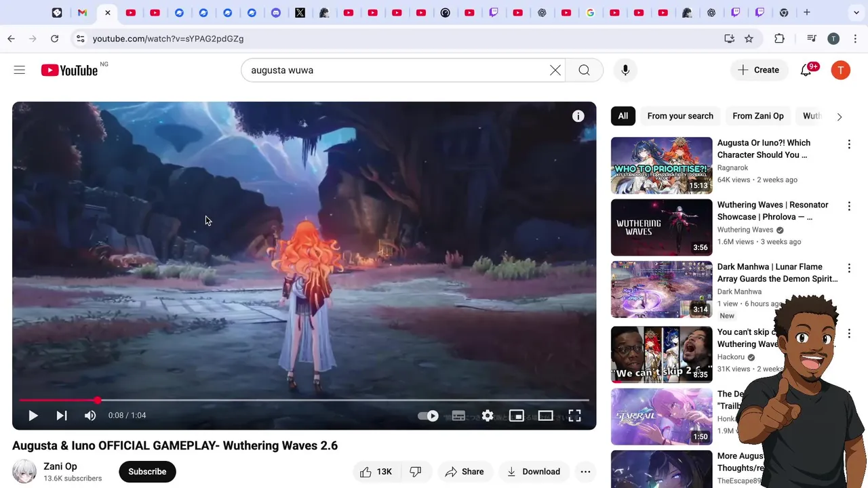Image resolution: width=868 pixels, height=488 pixels.
Task: Reload the page
Action: [55, 39]
